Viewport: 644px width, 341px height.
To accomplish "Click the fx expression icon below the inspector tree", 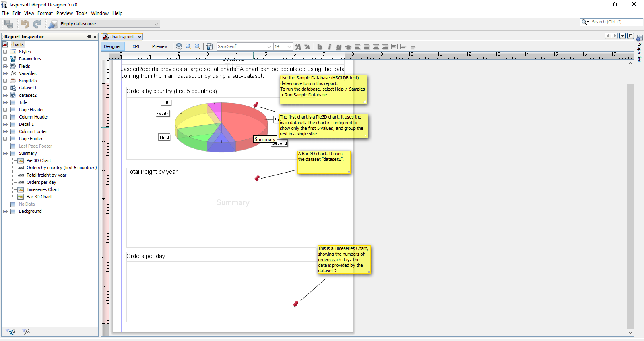I will pos(27,332).
